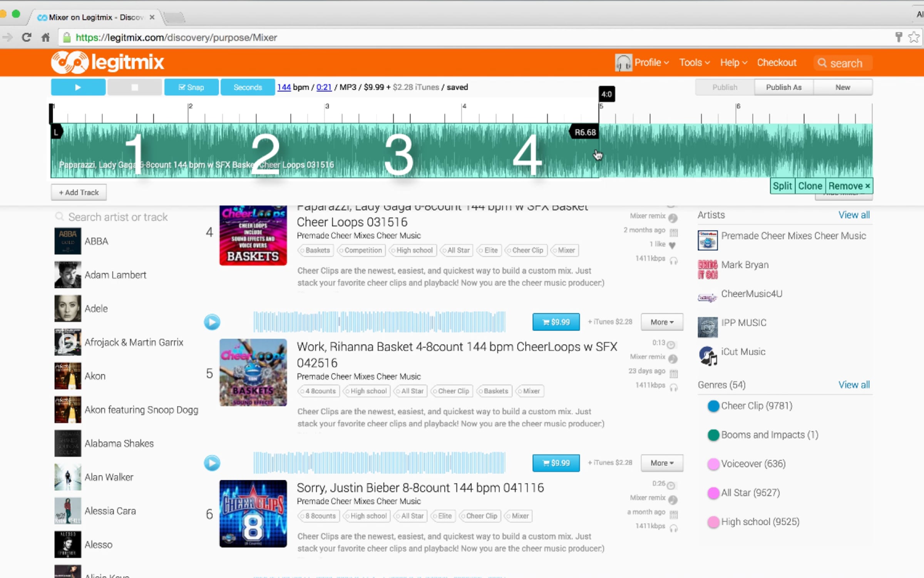Click the legitmix logo
Image resolution: width=924 pixels, height=578 pixels.
(x=108, y=62)
